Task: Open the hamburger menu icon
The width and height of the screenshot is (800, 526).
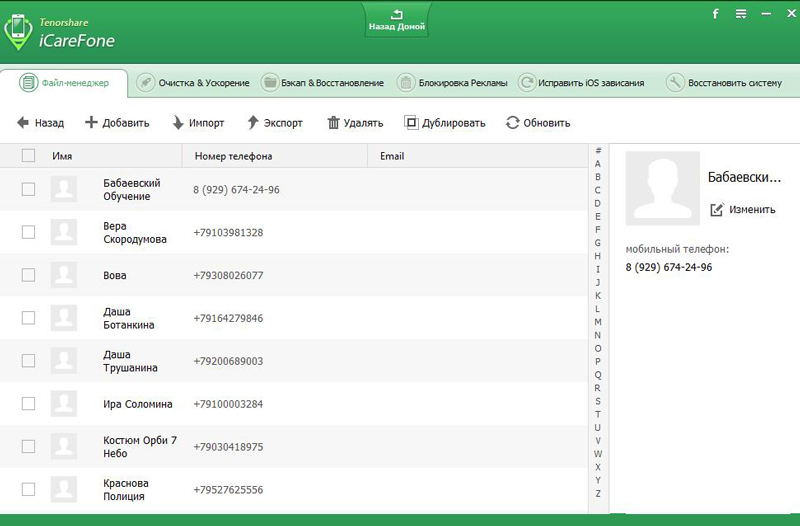Action: point(741,14)
